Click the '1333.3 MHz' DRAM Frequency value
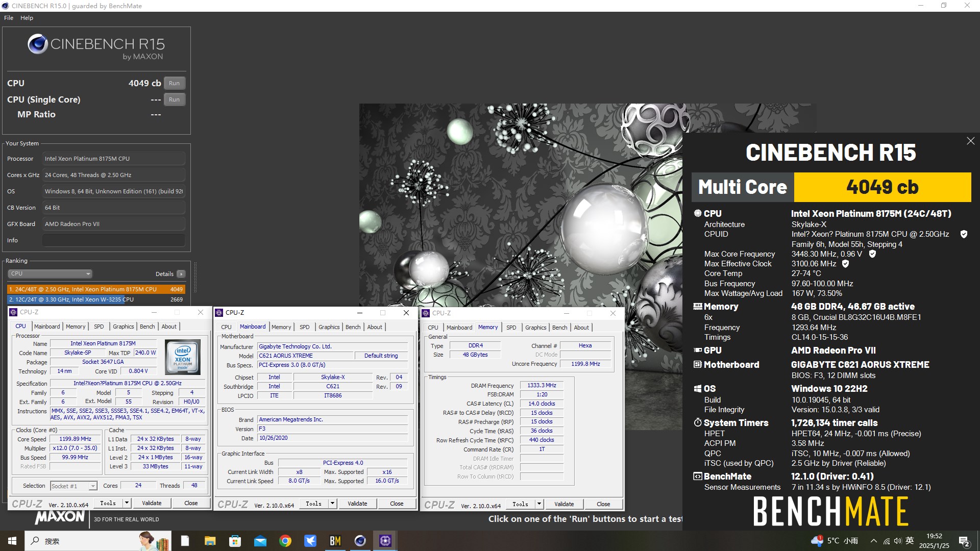The width and height of the screenshot is (980, 551). pos(542,386)
